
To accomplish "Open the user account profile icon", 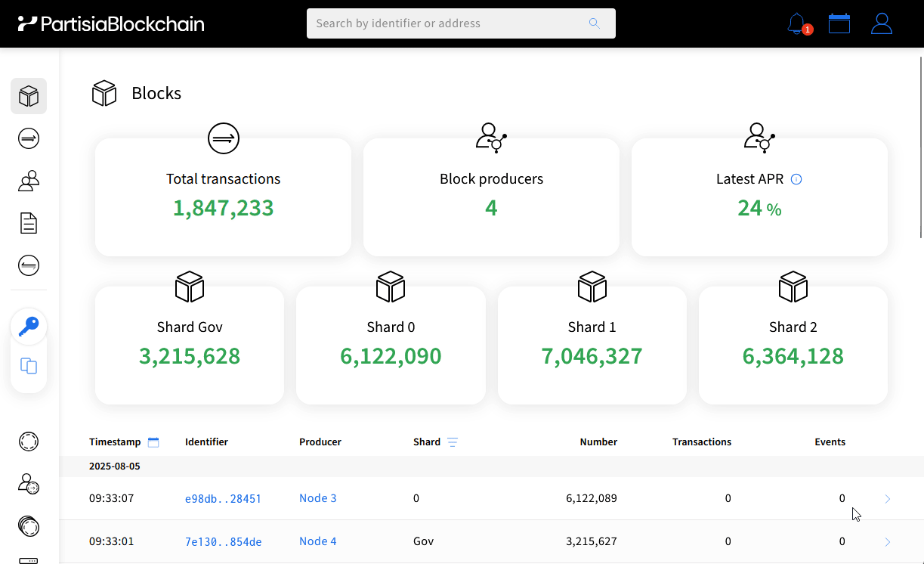I will [882, 23].
